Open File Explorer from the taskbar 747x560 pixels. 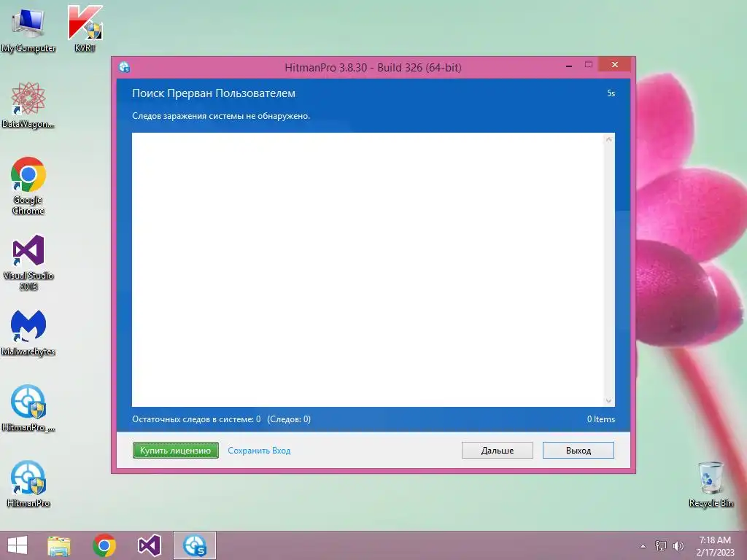(59, 545)
